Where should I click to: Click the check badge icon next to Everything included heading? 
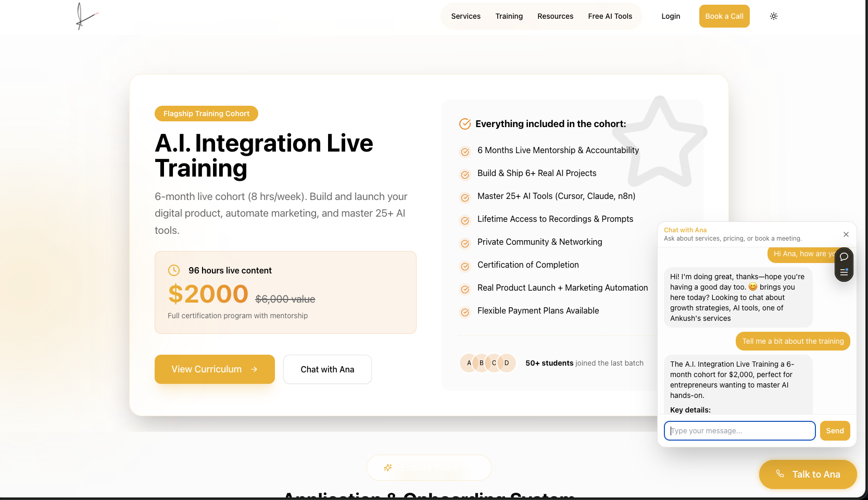pos(464,124)
